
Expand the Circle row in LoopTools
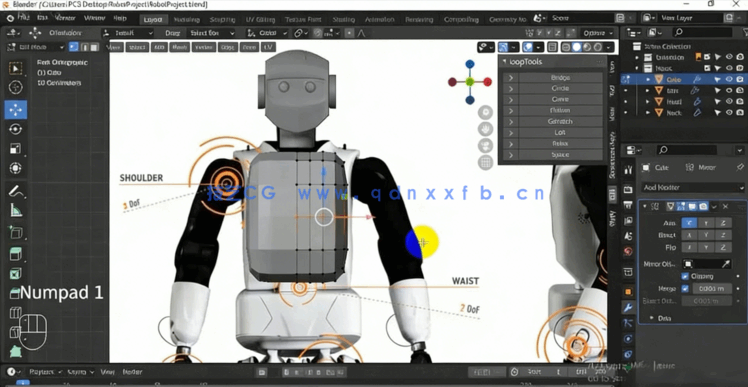coord(510,88)
